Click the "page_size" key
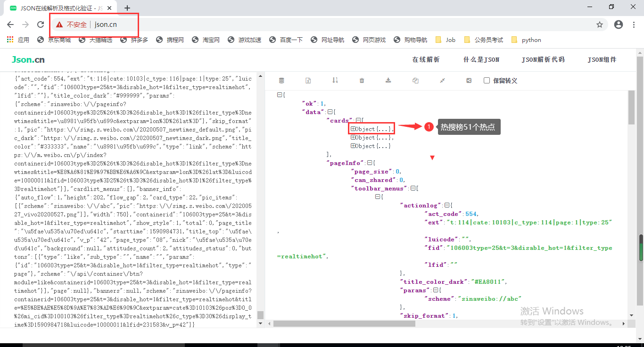 pyautogui.click(x=372, y=171)
